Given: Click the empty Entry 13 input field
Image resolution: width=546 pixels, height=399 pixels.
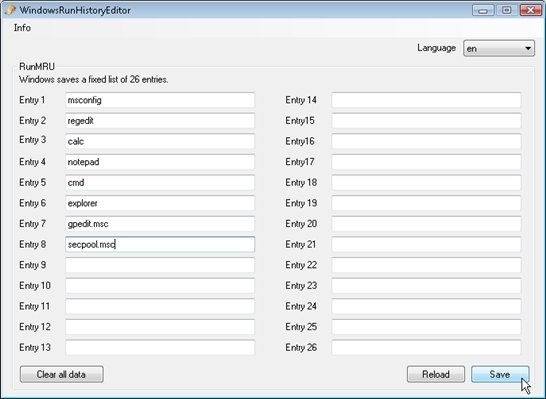Looking at the screenshot, I should (x=160, y=347).
